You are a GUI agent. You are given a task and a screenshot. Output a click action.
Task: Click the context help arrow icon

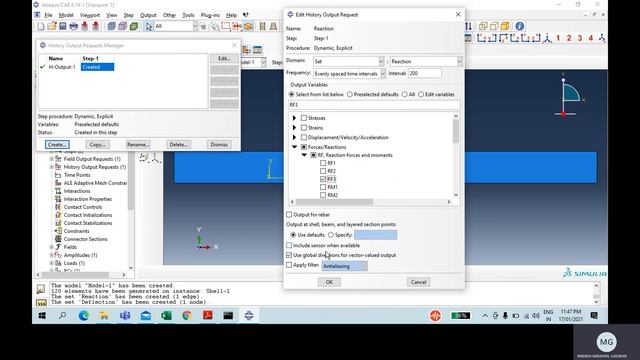246,15
